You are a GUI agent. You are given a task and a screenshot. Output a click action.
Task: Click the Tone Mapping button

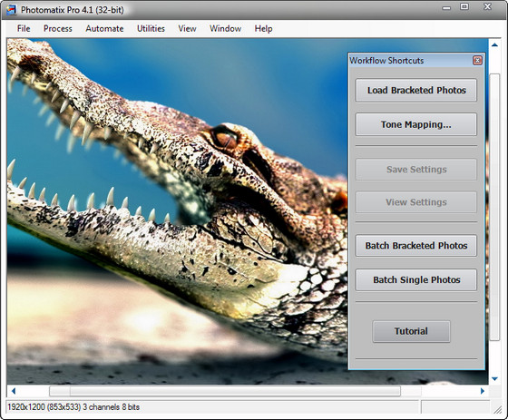416,124
